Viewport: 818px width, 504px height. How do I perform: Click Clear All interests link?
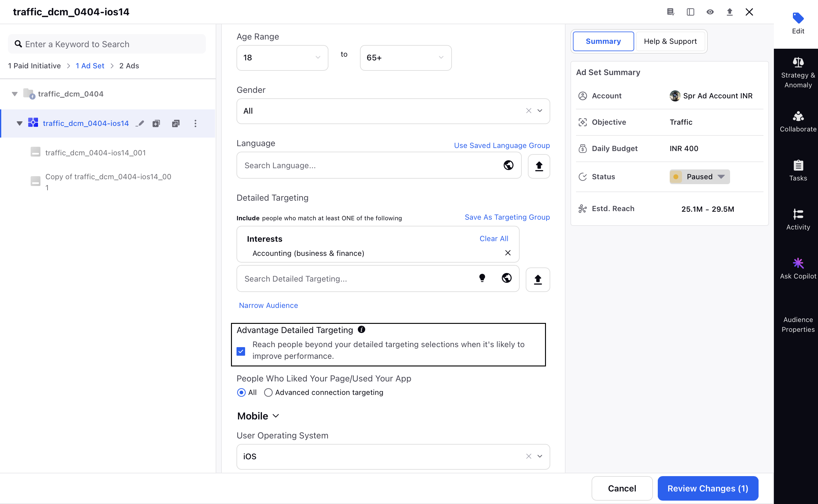tap(494, 239)
